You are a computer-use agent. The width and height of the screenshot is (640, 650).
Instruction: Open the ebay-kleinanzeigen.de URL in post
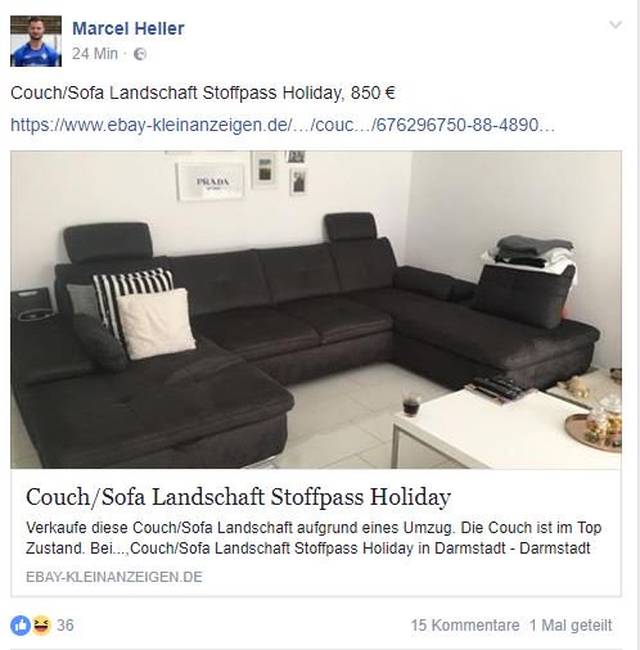[282, 125]
